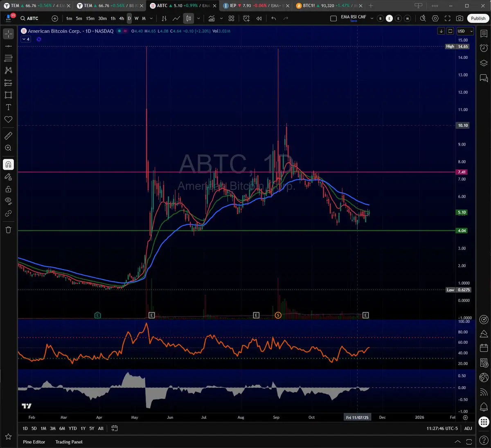Open calendar panel in right sidebar
The width and height of the screenshot is (491, 448).
point(484,348)
